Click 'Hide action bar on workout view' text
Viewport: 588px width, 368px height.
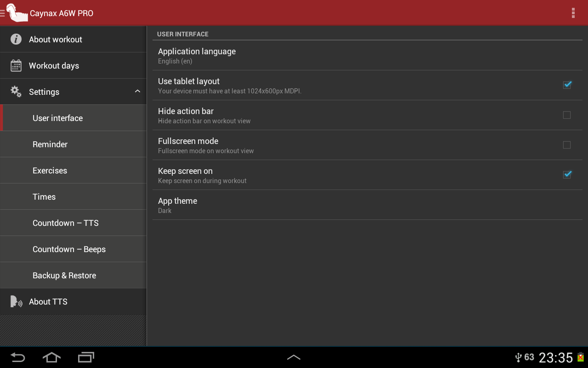(x=204, y=121)
